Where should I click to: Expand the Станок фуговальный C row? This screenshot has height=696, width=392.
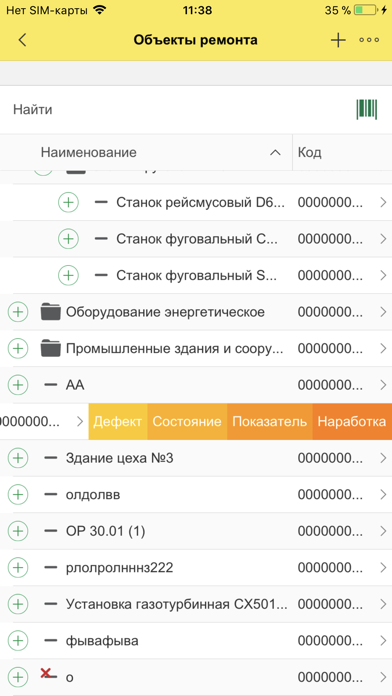(68, 239)
